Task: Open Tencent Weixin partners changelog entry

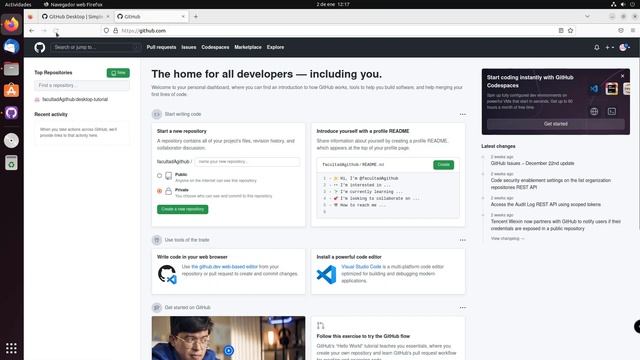Action: click(556, 225)
